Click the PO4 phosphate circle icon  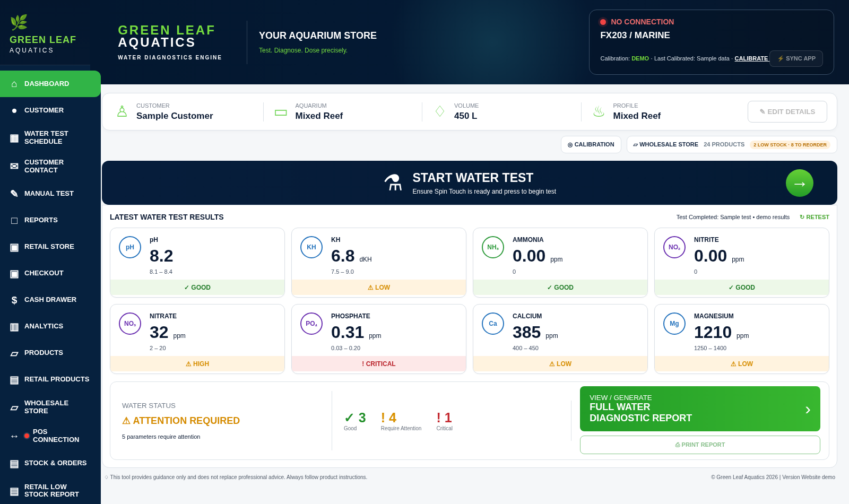pos(311,324)
